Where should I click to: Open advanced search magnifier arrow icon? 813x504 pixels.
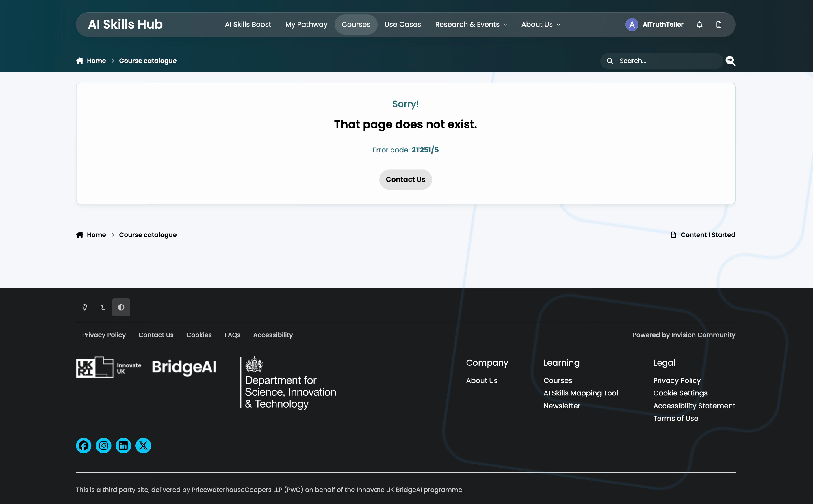(730, 61)
